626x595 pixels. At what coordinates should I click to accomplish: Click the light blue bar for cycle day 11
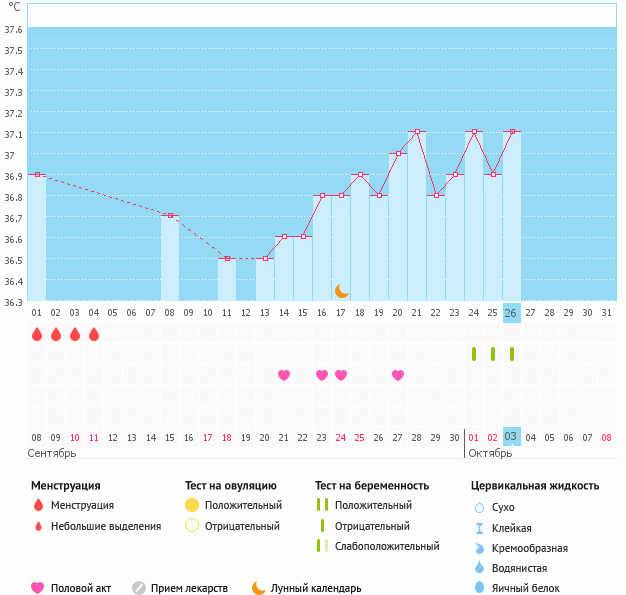tap(227, 280)
